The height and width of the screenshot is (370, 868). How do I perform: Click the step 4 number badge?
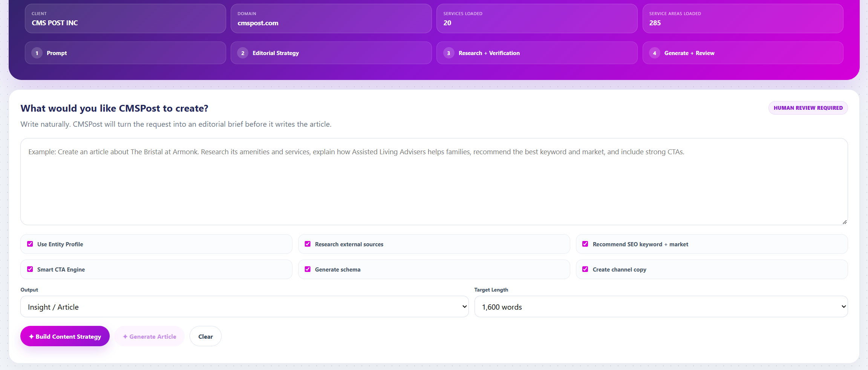tap(655, 53)
